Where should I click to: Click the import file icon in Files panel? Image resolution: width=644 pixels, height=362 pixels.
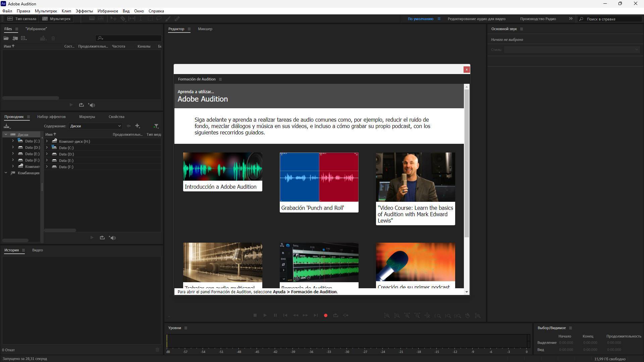click(x=15, y=38)
